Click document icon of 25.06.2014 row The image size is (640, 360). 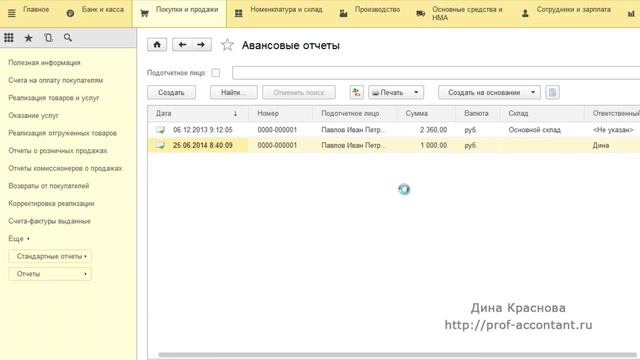coord(160,145)
